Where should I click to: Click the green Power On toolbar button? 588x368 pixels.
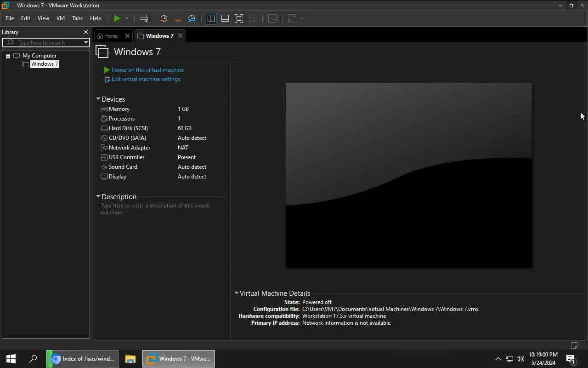click(x=117, y=18)
